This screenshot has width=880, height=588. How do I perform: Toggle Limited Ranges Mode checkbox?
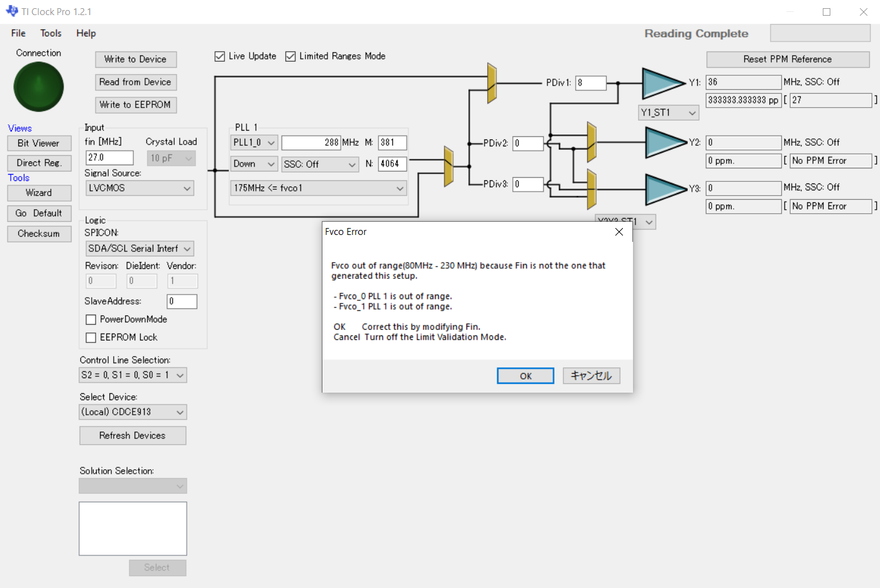(290, 57)
